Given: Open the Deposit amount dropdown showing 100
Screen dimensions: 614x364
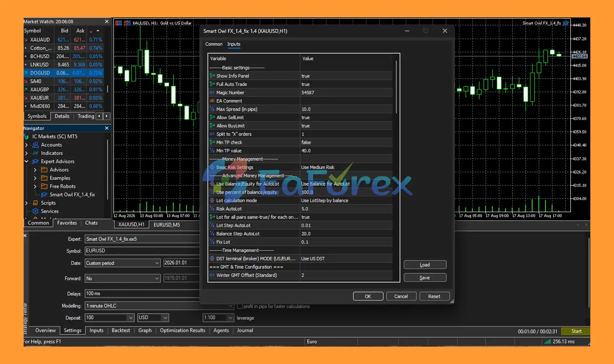Looking at the screenshot, I should [130, 318].
